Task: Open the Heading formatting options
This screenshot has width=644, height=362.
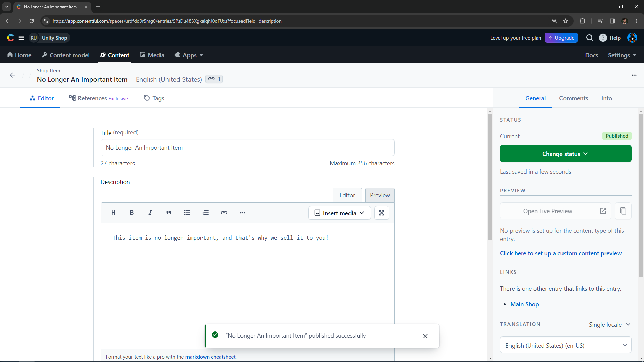Action: (x=113, y=213)
